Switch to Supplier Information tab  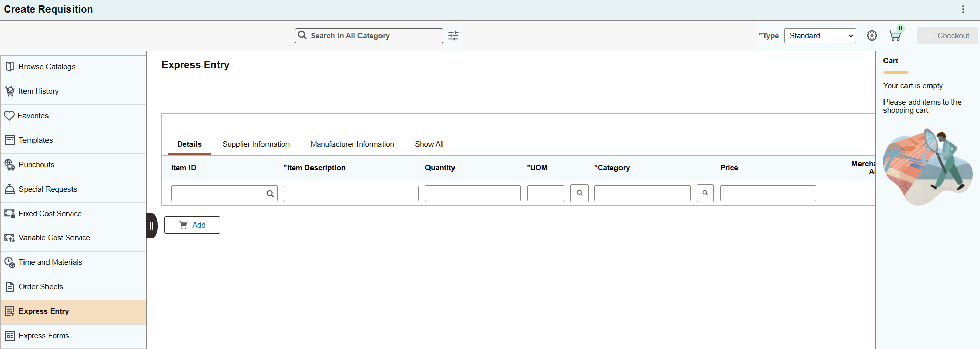[x=256, y=144]
